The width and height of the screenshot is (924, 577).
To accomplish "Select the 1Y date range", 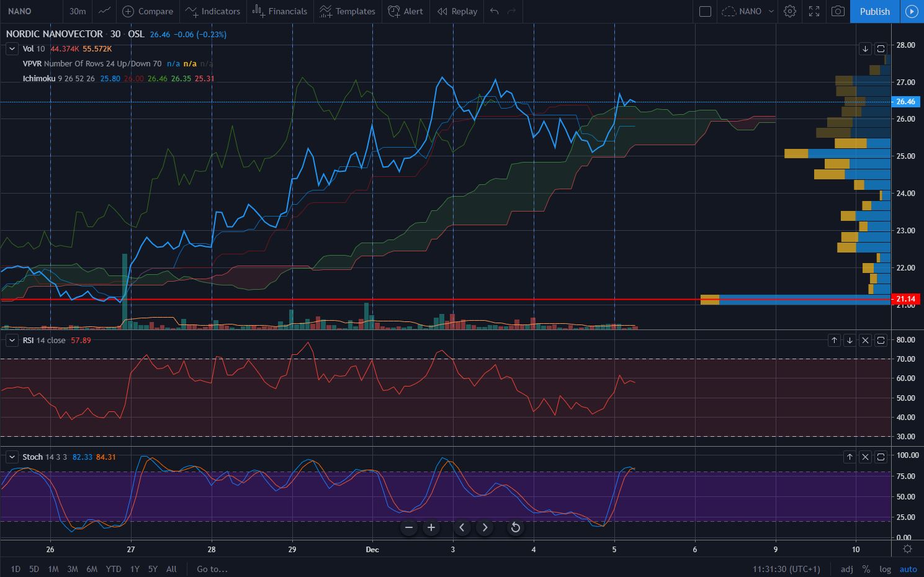I will pos(135,569).
